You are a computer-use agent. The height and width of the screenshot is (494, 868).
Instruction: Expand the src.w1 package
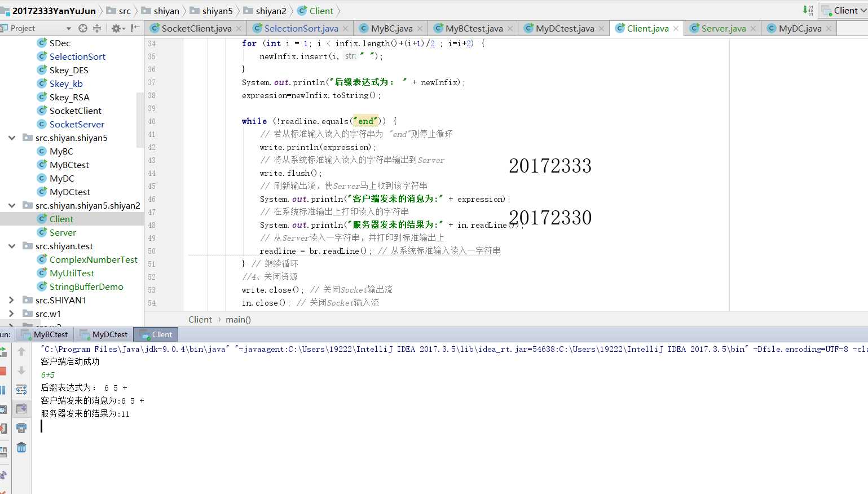[11, 314]
